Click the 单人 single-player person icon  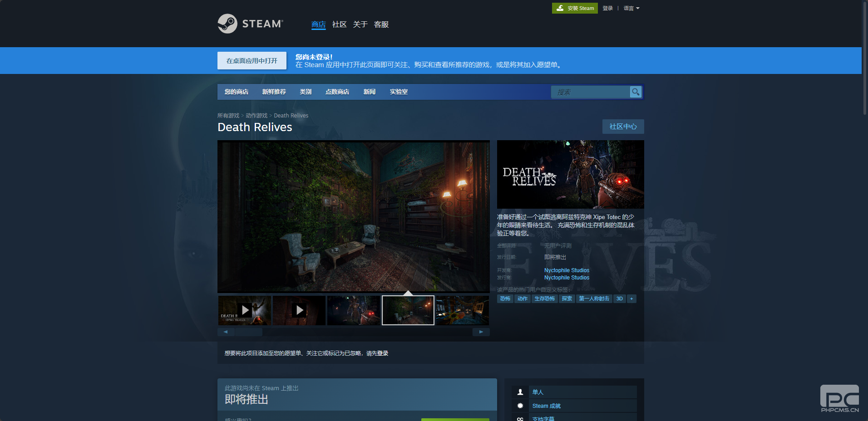pyautogui.click(x=520, y=392)
